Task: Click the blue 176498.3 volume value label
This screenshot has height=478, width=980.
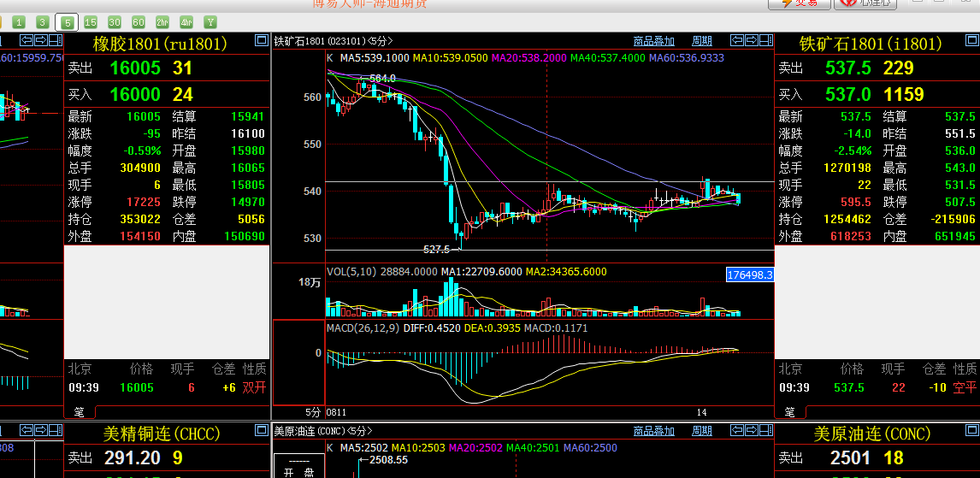Action: click(749, 274)
